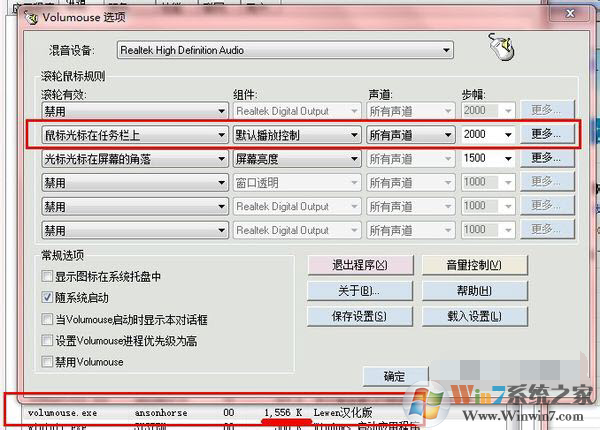Click 1,556 K memory value in process list
The image size is (600, 430).
[283, 413]
